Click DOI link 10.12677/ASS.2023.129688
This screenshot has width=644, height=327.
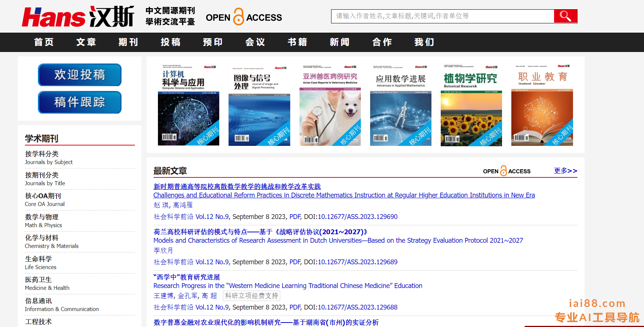(357, 307)
